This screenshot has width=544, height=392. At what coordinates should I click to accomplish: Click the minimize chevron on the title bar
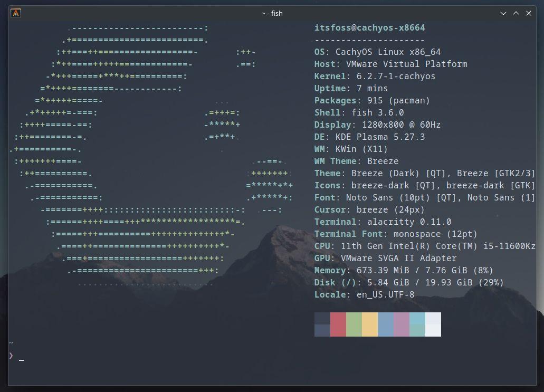tap(503, 13)
